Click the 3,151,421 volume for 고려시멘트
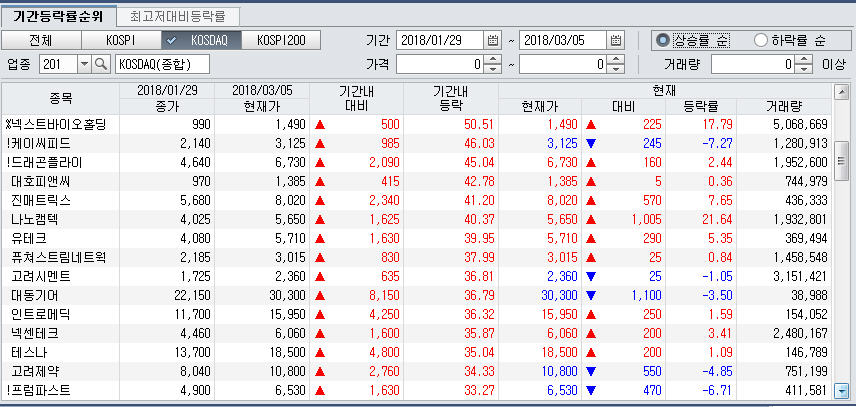856x407 pixels. 800,277
